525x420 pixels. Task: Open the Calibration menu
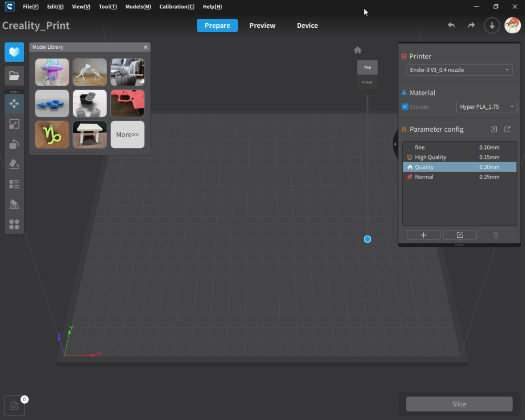(176, 7)
